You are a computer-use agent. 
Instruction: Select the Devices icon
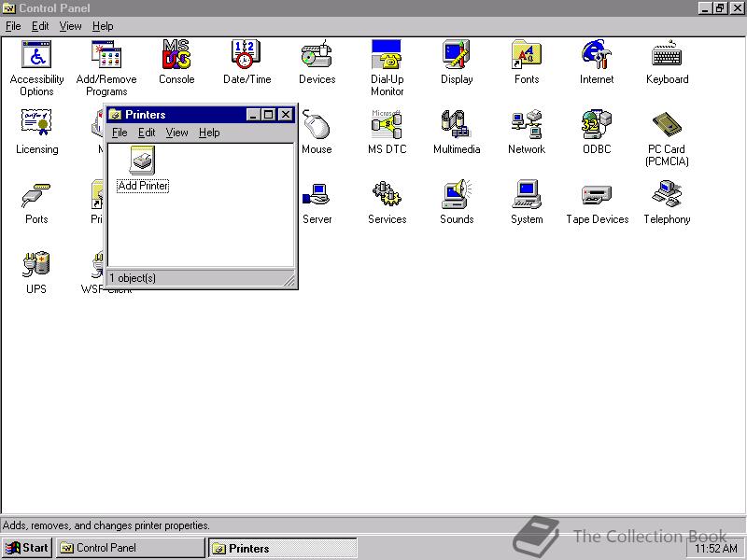pos(317,63)
